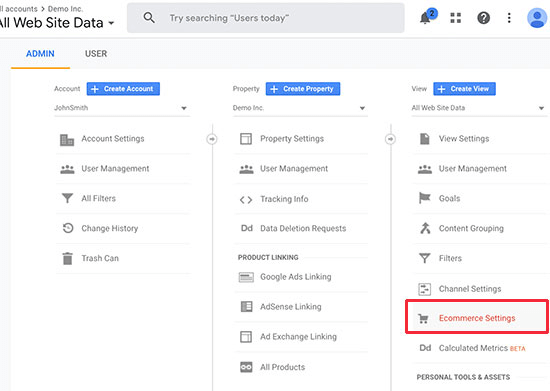
Task: Click the Create Account button
Action: [x=123, y=89]
